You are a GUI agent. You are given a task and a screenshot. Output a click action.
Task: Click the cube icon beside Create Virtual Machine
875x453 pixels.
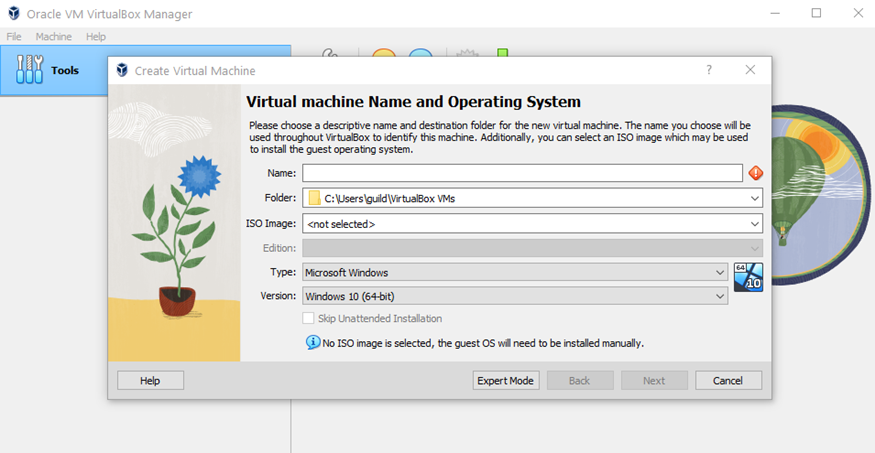pos(122,71)
